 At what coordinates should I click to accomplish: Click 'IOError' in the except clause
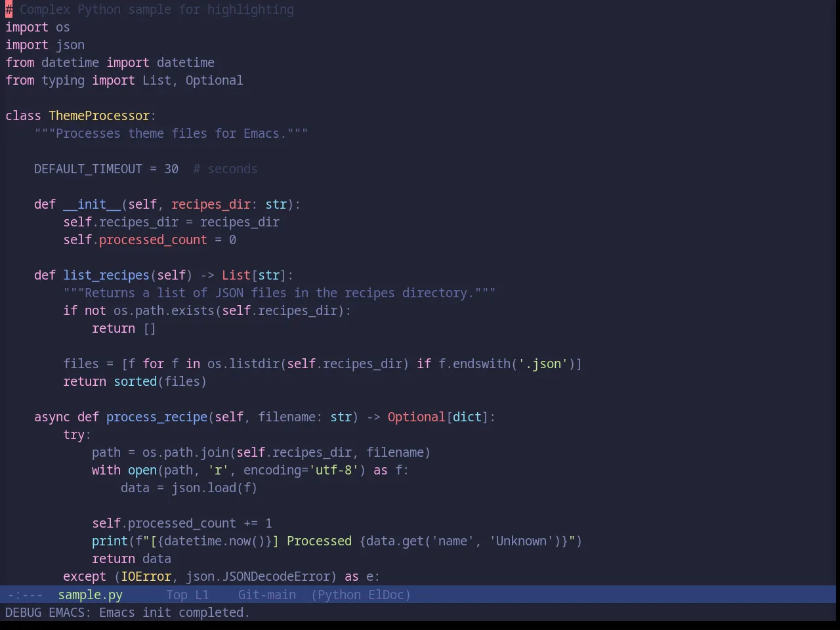146,576
